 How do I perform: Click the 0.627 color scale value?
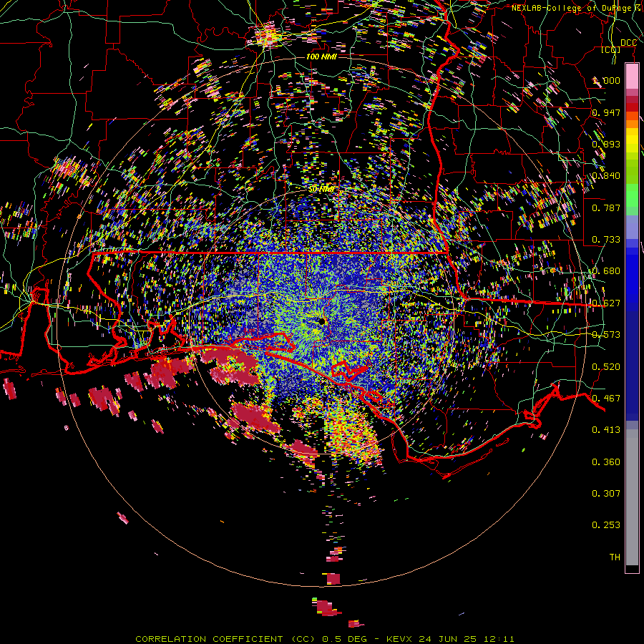[x=606, y=303]
